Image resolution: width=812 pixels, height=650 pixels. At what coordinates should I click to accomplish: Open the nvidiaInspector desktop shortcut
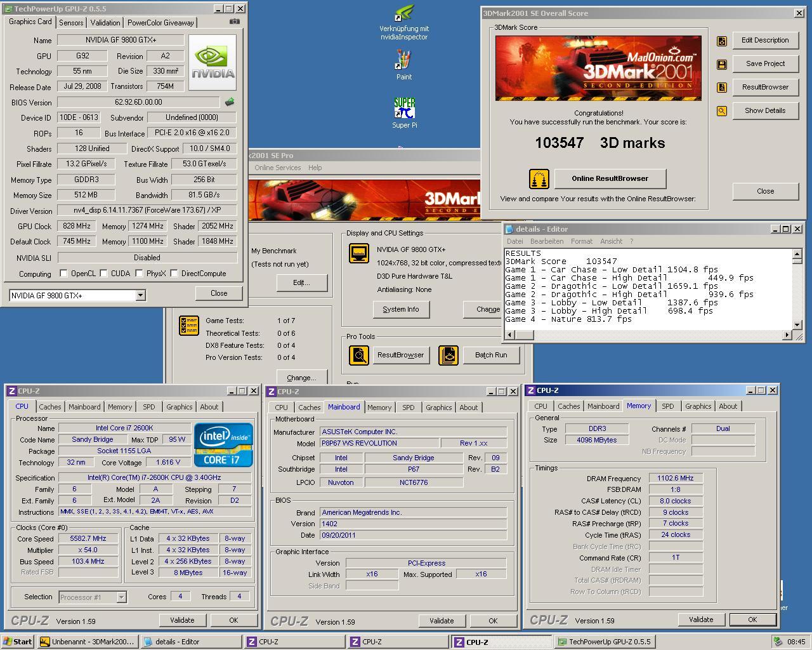coord(404,22)
